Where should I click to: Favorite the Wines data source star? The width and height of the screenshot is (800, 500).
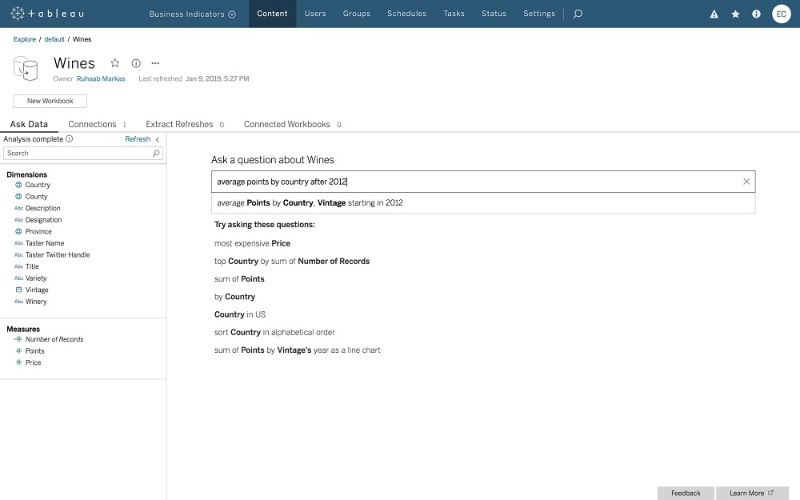(x=115, y=63)
